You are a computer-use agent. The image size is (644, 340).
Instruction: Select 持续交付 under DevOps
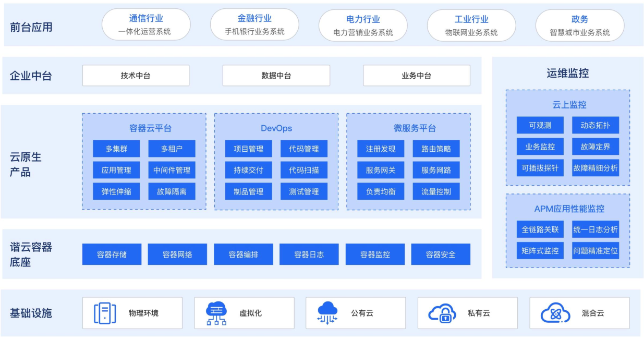[x=249, y=169]
